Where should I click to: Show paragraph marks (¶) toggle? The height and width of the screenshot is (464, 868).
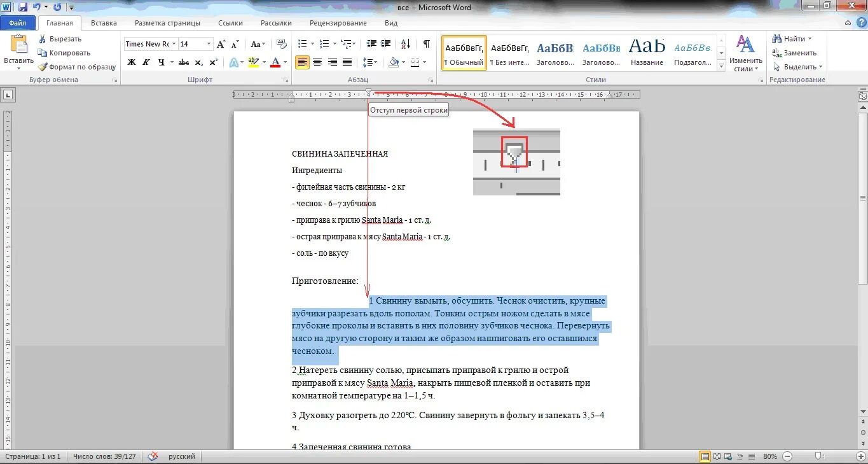pyautogui.click(x=427, y=44)
